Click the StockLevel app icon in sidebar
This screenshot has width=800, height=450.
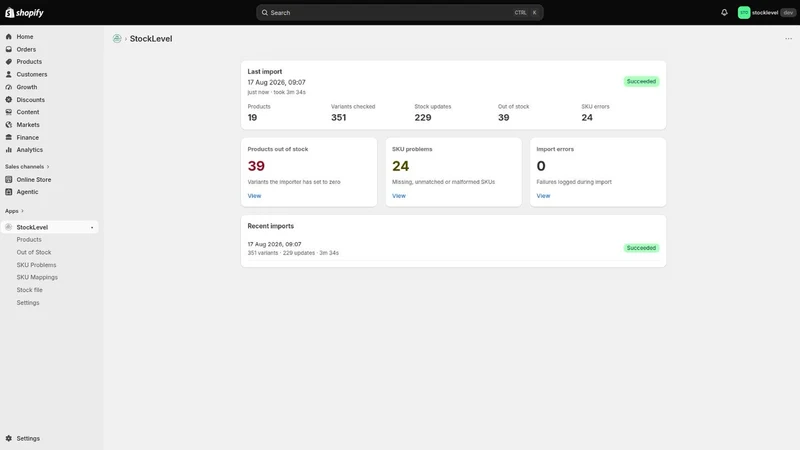pos(9,227)
